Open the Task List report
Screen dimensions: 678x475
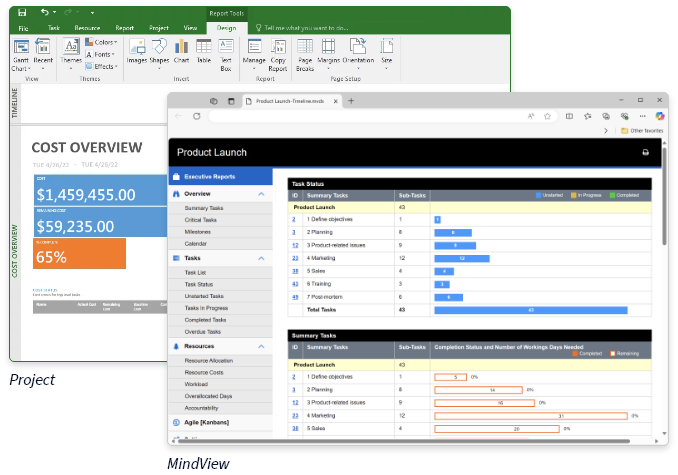click(x=221, y=273)
